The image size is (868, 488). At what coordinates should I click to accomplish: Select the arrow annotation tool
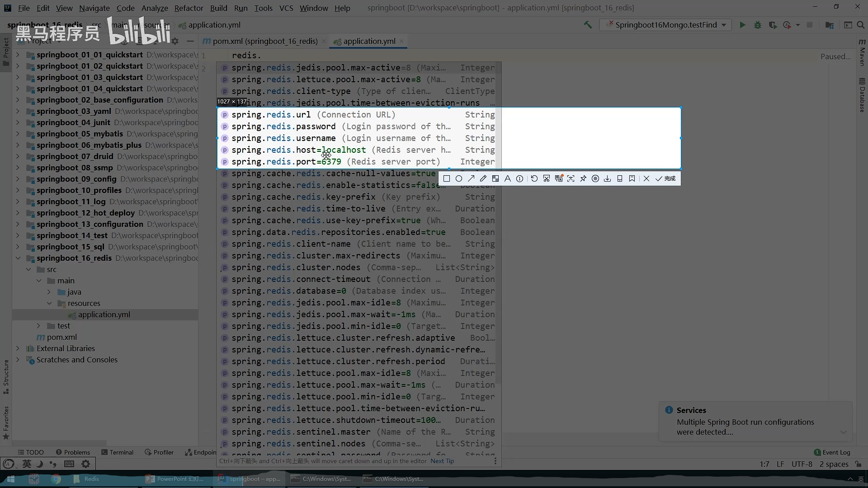coord(471,179)
